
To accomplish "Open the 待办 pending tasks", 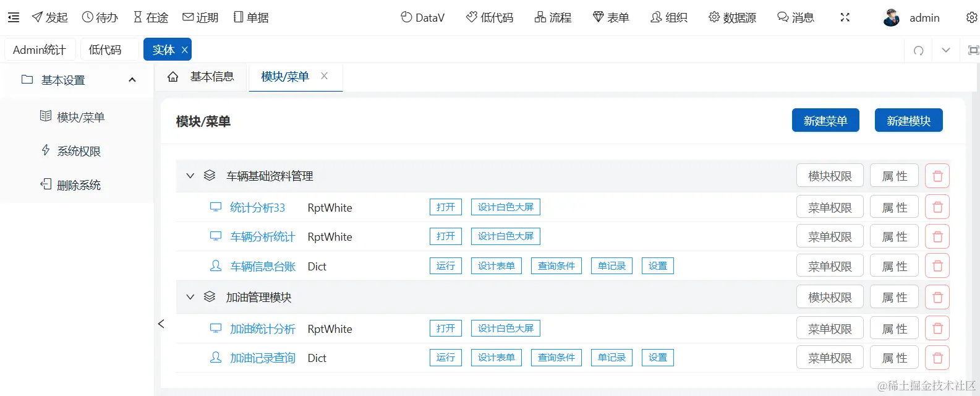I will click(100, 17).
